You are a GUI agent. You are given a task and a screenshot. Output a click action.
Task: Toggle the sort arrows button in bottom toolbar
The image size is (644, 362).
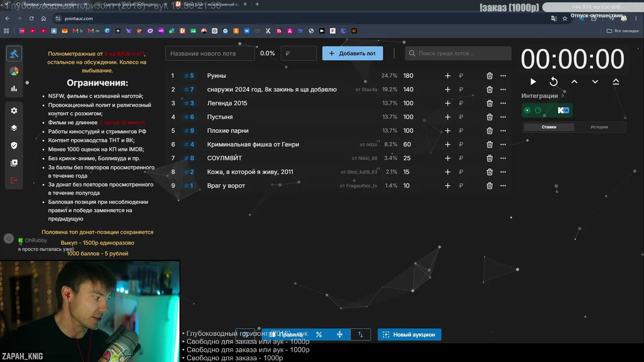pos(360,334)
